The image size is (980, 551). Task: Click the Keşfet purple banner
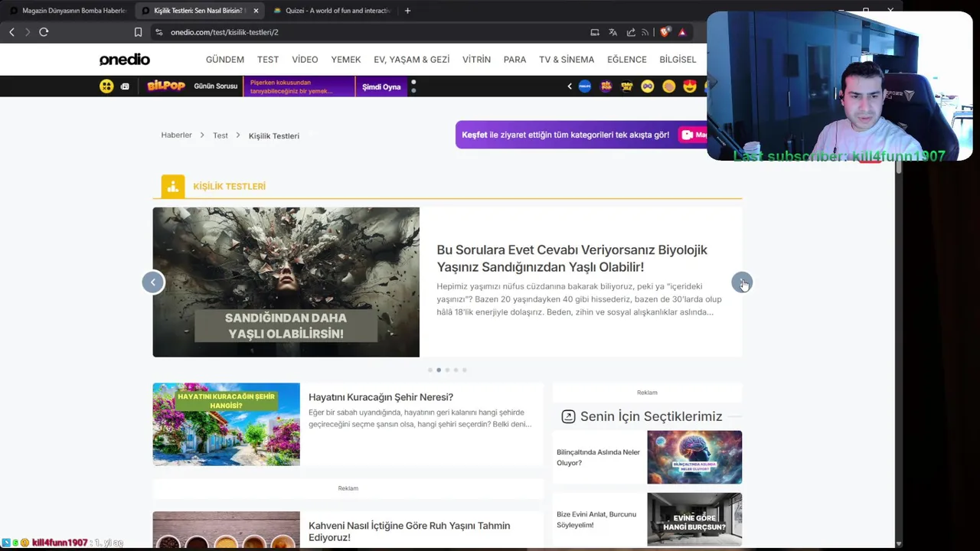(x=581, y=135)
